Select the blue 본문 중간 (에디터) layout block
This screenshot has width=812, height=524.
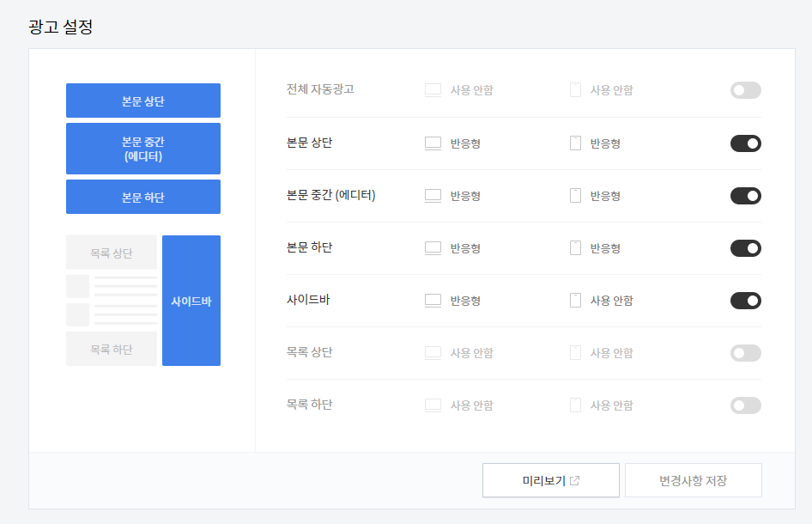coord(143,149)
